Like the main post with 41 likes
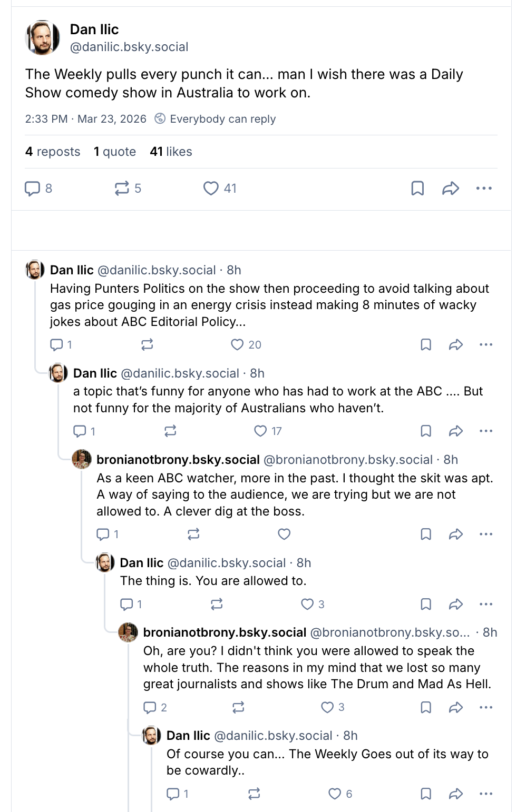Screen dimensions: 526x812 tap(211, 189)
